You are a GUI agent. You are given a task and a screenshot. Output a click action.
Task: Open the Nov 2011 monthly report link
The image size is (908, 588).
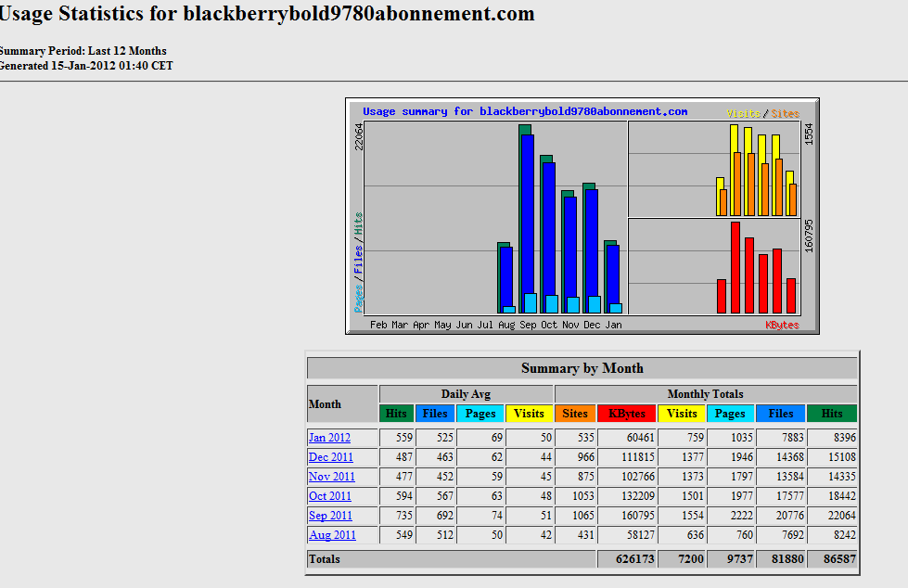pyautogui.click(x=332, y=476)
